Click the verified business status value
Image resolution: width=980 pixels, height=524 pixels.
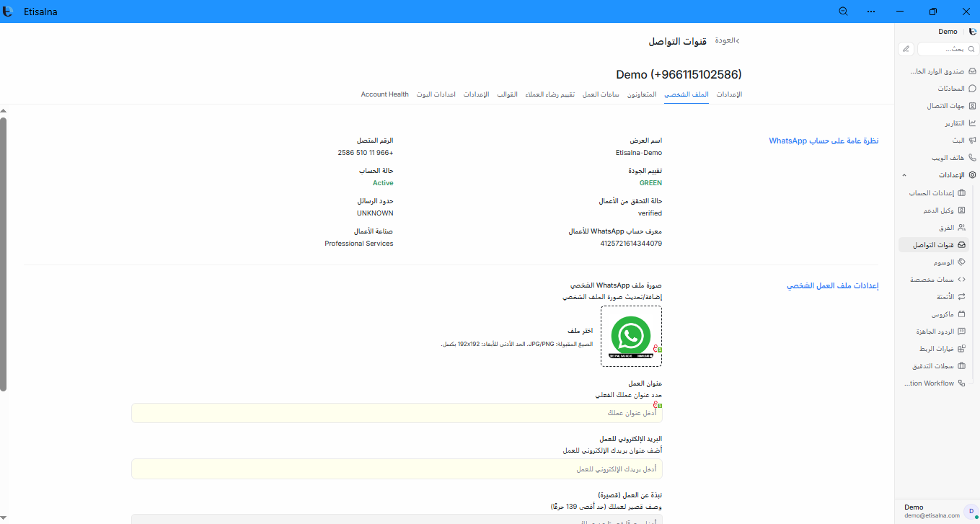click(650, 213)
